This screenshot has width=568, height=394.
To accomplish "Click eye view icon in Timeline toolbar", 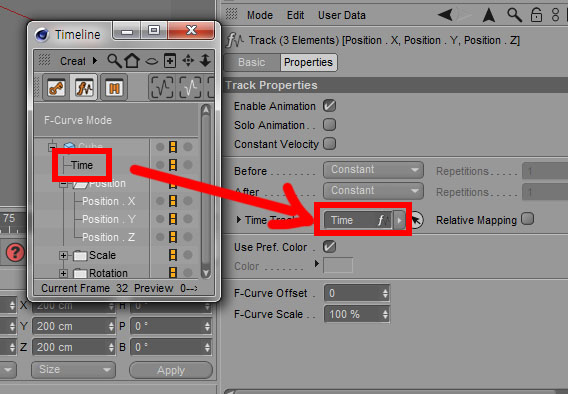I will point(151,61).
